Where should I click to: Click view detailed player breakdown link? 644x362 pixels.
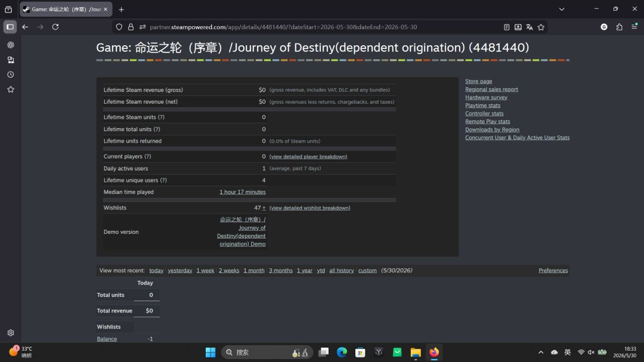click(308, 157)
